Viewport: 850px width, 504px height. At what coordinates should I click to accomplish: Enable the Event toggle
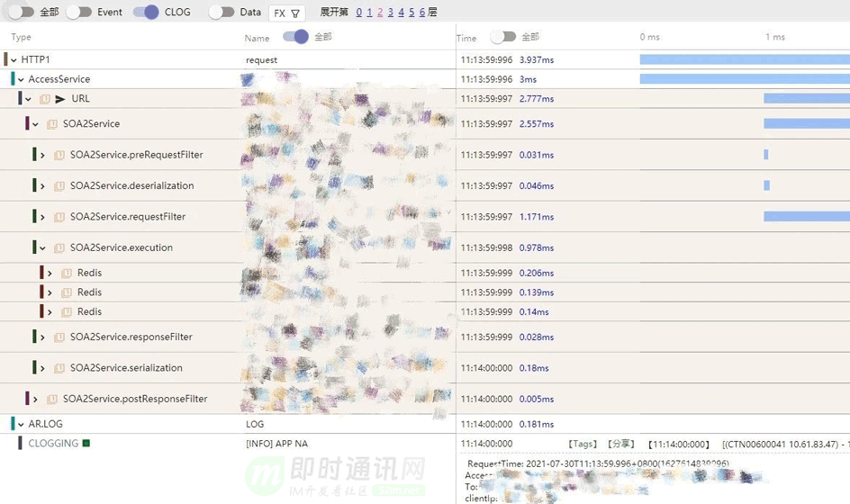79,12
